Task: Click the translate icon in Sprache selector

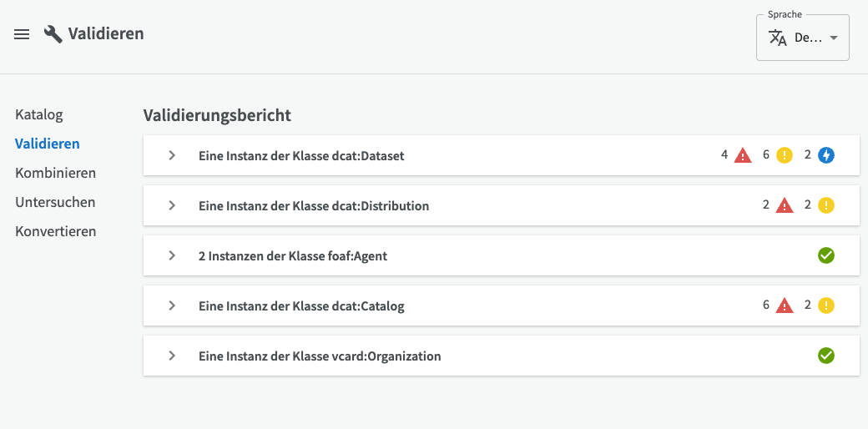Action: coord(778,38)
